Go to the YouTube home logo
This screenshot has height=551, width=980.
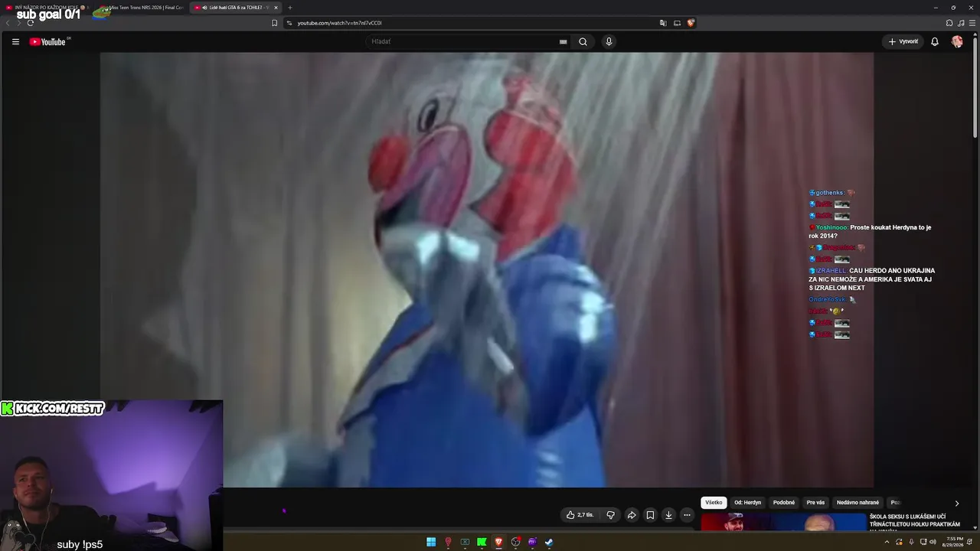pyautogui.click(x=47, y=42)
